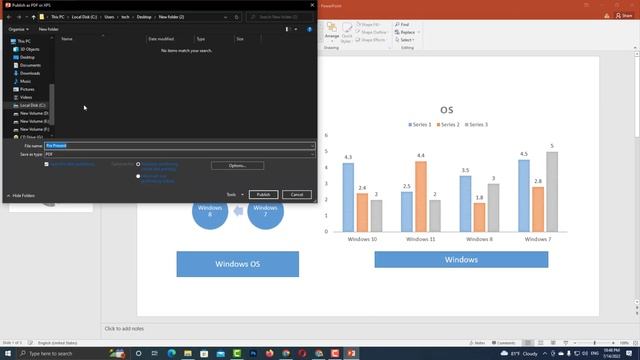Open Cortana circle icon on taskbar
Screen dimensions: 640x360
138,353
